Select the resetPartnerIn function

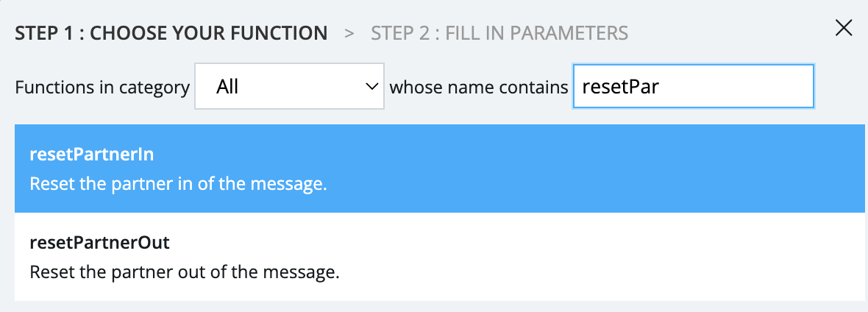[439, 169]
